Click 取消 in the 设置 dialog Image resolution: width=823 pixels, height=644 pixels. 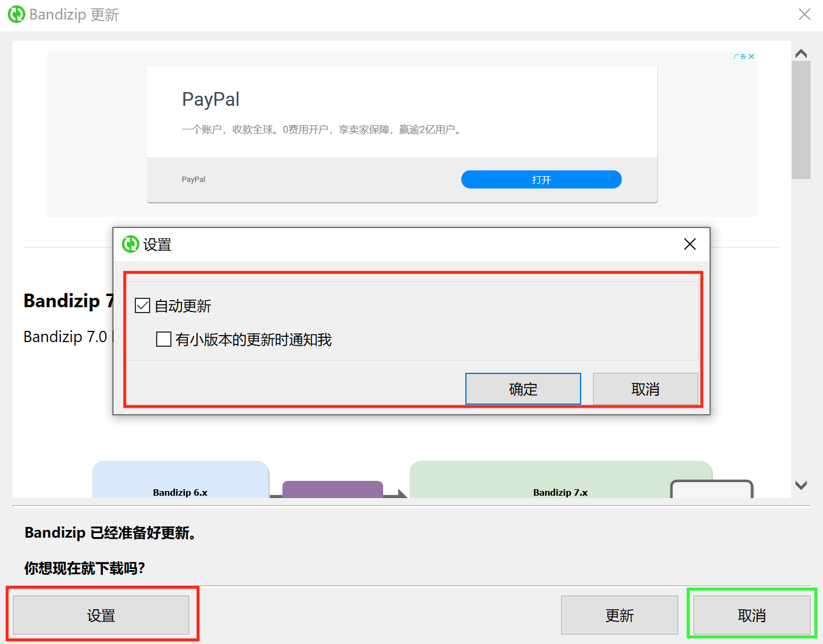(x=646, y=389)
